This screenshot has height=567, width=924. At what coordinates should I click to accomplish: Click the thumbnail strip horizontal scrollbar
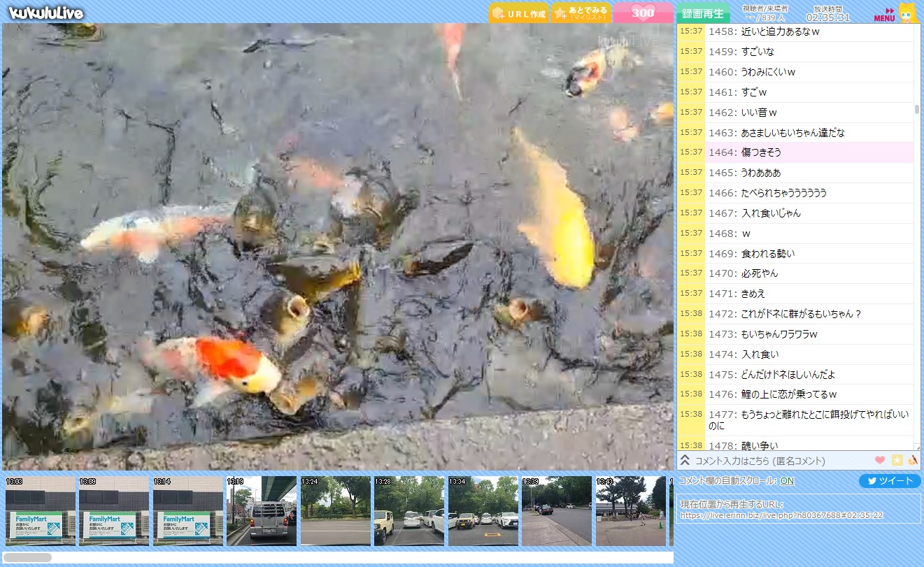click(28, 557)
